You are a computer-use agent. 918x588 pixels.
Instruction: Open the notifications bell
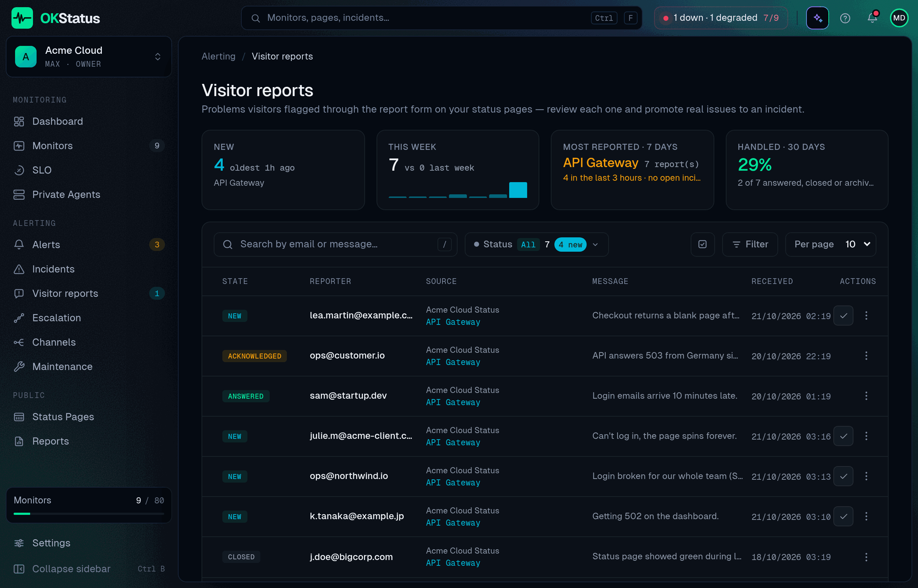[x=872, y=18]
